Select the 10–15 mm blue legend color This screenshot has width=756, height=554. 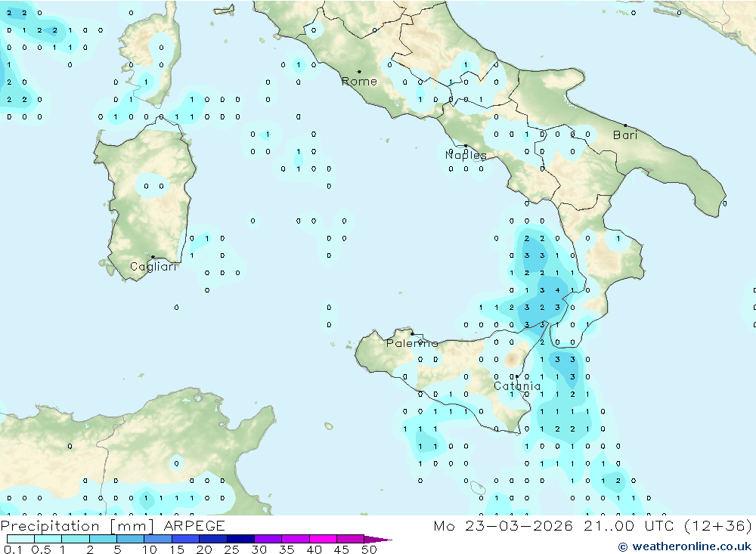tap(158, 539)
